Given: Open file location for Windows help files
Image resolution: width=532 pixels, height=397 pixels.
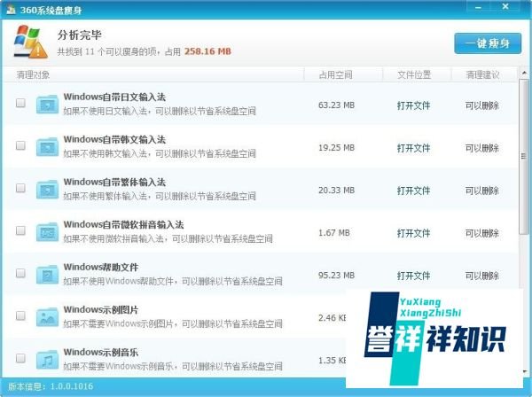Looking at the screenshot, I should (413, 276).
